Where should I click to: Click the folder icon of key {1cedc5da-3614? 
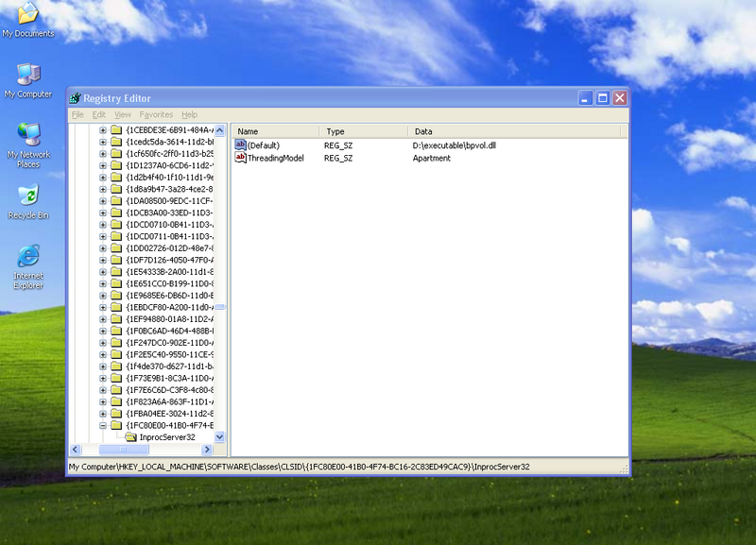(x=116, y=142)
